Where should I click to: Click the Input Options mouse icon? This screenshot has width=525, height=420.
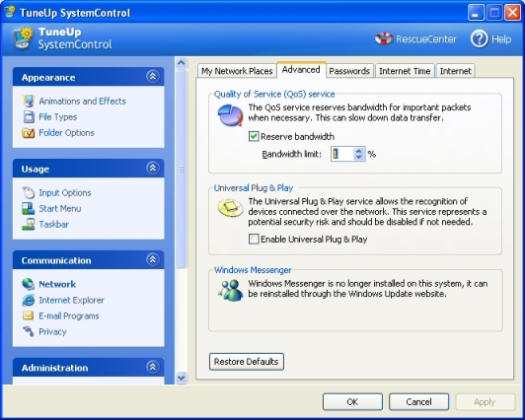pos(29,192)
